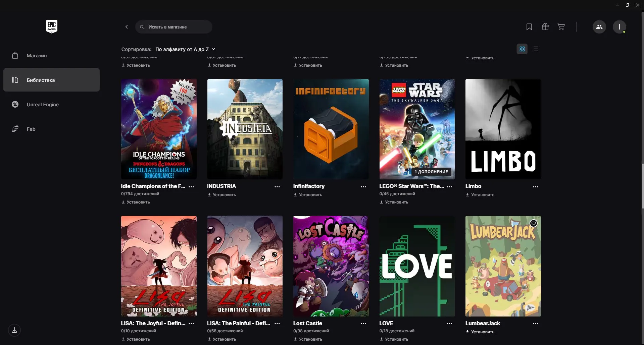Click the store search field
The height and width of the screenshot is (345, 644).
click(174, 27)
